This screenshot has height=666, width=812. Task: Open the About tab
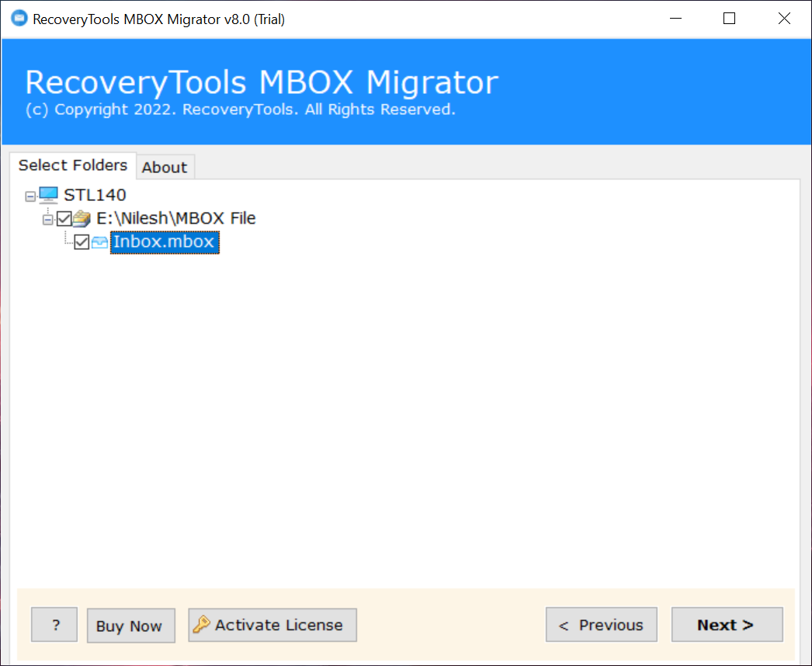tap(165, 168)
